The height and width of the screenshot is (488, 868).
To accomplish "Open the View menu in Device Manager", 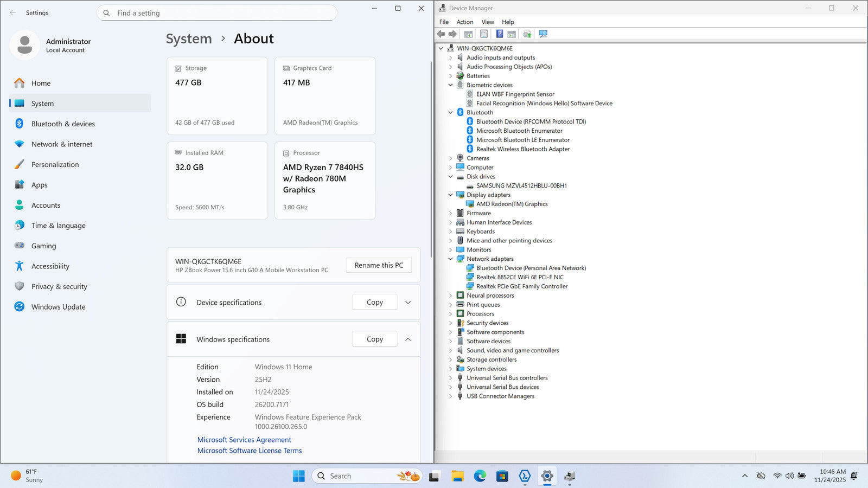I will (487, 22).
